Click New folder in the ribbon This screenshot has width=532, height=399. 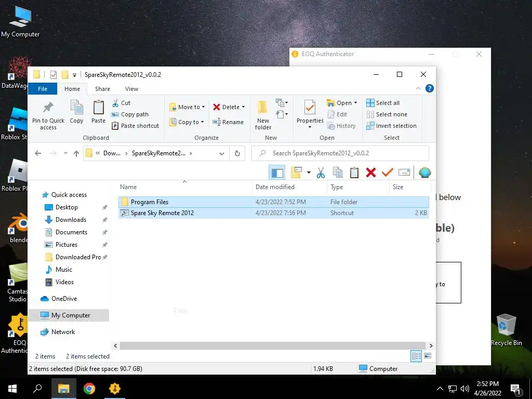(x=263, y=115)
